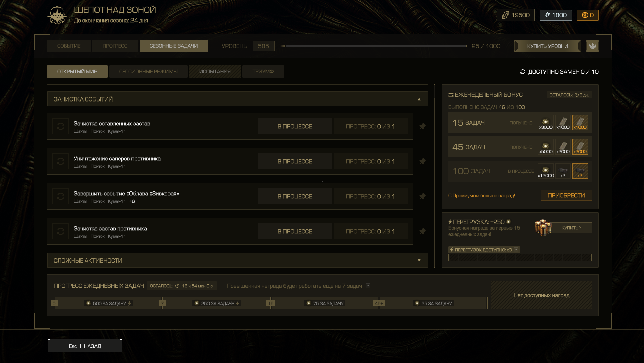The height and width of the screenshot is (363, 644).
Task: Replace task Завершить событие Облава Зивкаса
Action: (x=61, y=196)
